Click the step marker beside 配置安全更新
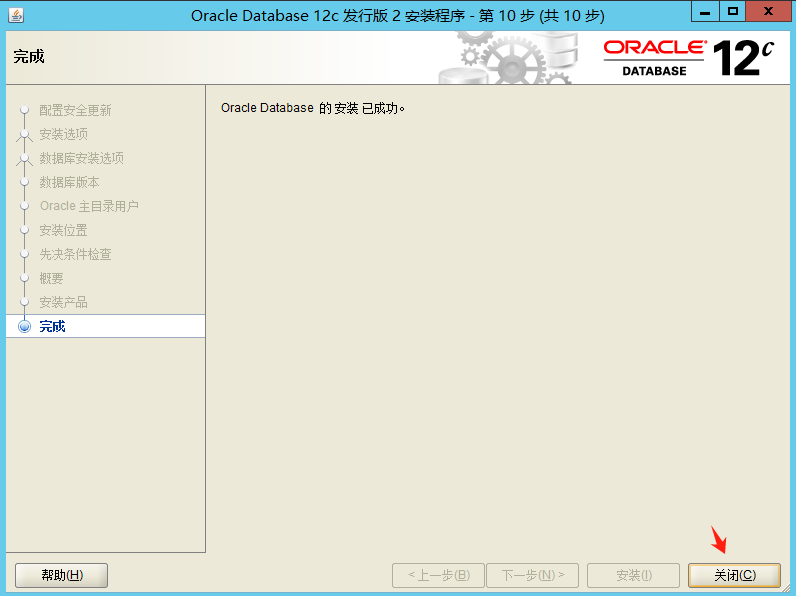 coord(24,110)
